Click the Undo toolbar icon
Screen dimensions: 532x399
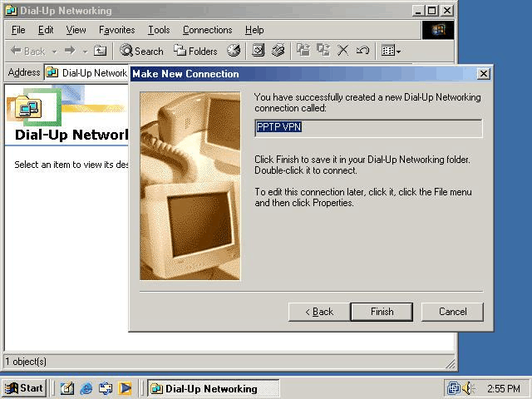pyautogui.click(x=362, y=51)
